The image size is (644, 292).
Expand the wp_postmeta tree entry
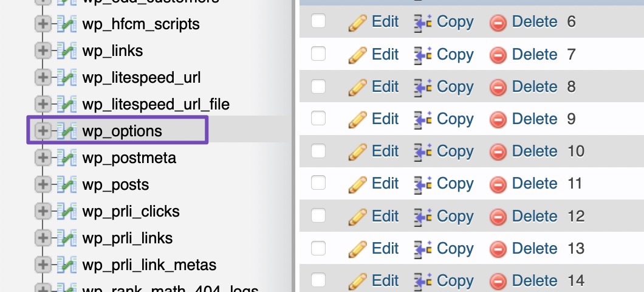[x=43, y=158]
